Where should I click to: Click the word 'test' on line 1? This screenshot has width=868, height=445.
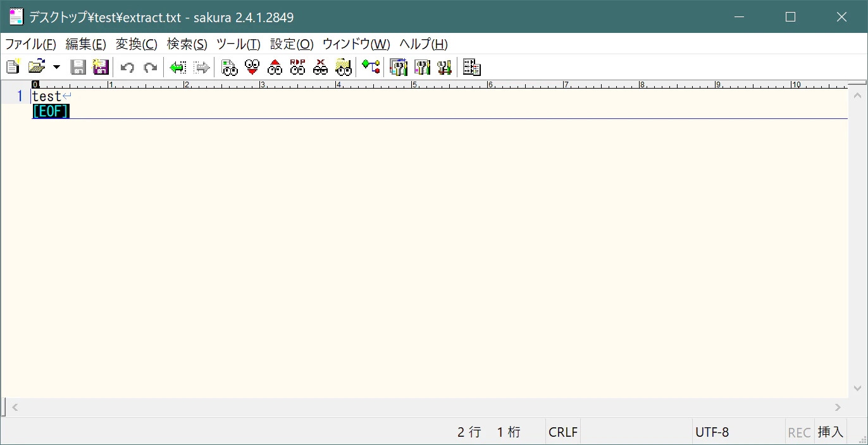pos(47,96)
